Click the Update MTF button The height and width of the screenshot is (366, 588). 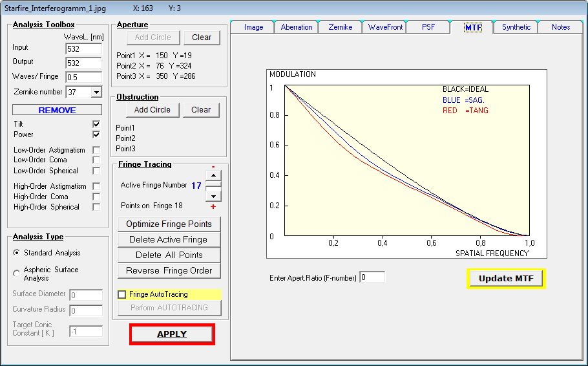tap(506, 279)
